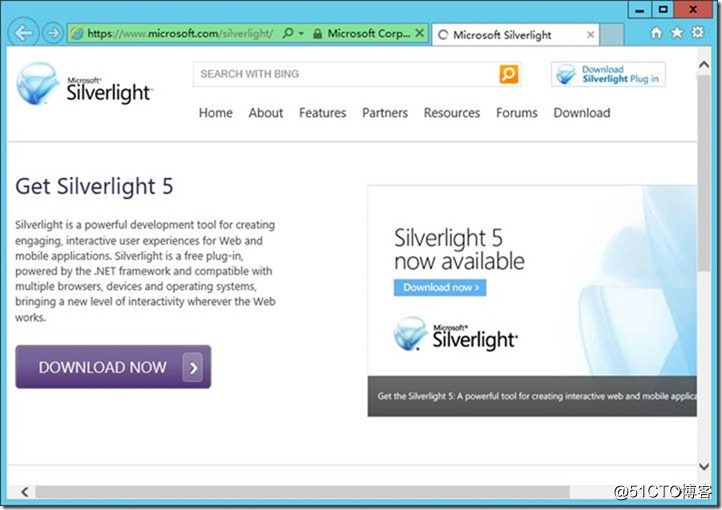722x510 pixels.
Task: Click the address bar URL field
Action: click(x=180, y=34)
